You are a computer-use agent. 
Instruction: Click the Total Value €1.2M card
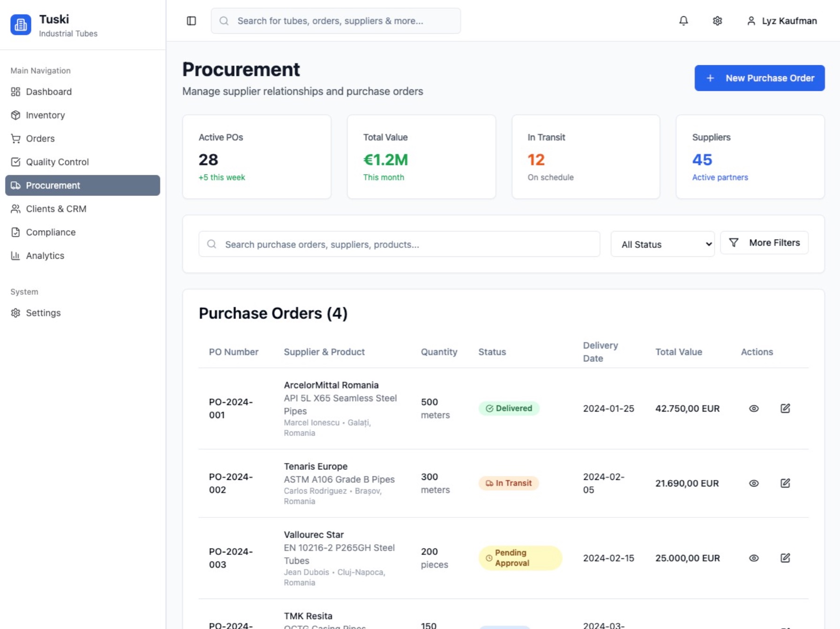pos(421,157)
